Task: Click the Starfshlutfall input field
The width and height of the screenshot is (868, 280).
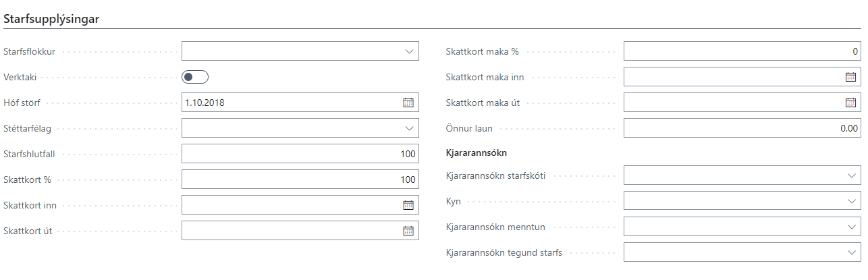Action: 300,154
